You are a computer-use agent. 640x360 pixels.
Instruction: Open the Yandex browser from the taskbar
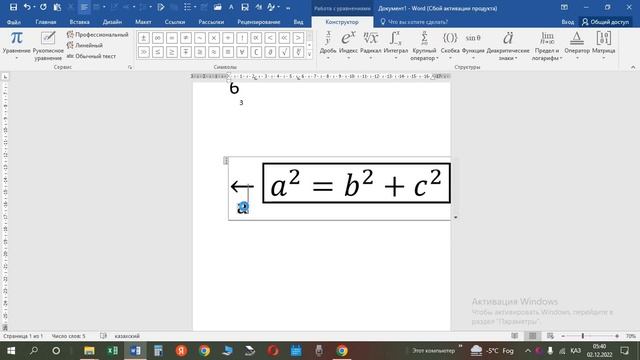pyautogui.click(x=181, y=351)
